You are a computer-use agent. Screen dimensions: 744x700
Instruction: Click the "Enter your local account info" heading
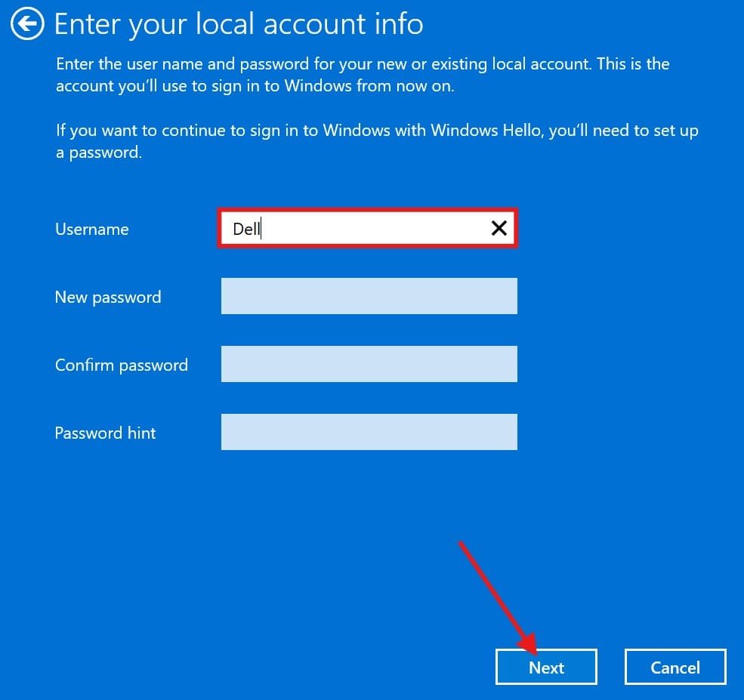(x=239, y=25)
